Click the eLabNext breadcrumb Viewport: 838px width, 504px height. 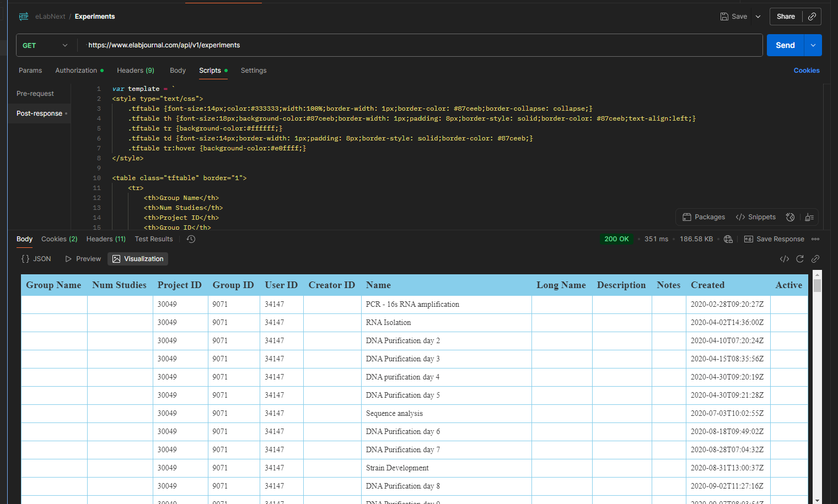click(50, 17)
